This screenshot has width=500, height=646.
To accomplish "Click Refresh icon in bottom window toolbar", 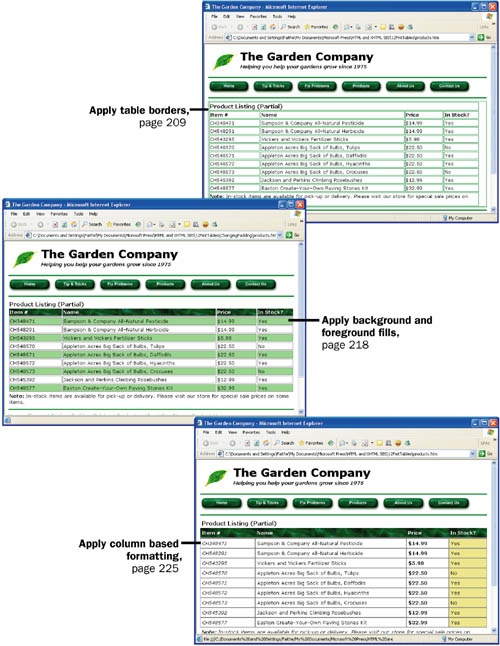I will (x=257, y=443).
